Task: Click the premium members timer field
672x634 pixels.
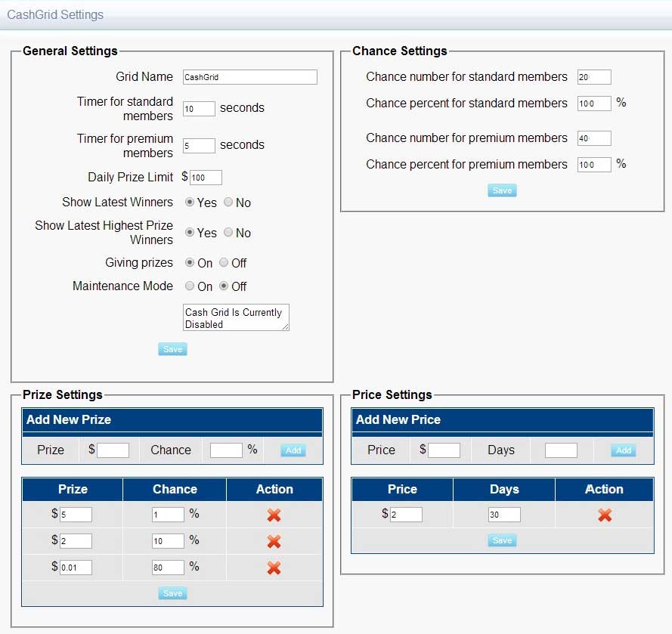Action: [199, 146]
